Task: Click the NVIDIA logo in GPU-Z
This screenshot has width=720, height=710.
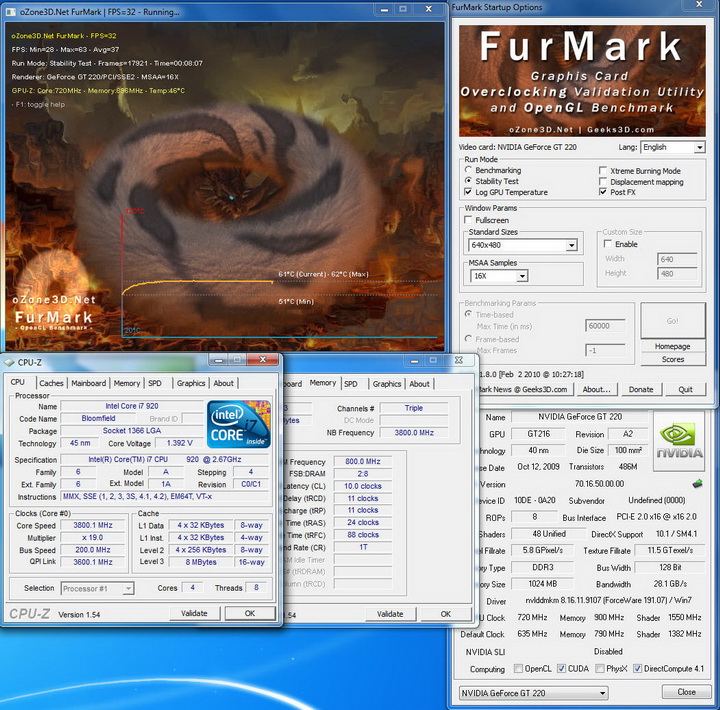Action: tap(679, 442)
